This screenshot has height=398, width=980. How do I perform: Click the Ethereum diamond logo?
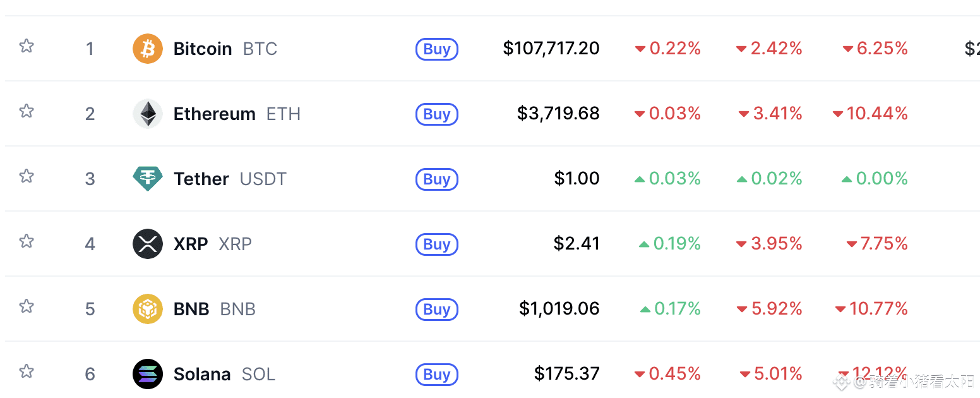point(148,114)
